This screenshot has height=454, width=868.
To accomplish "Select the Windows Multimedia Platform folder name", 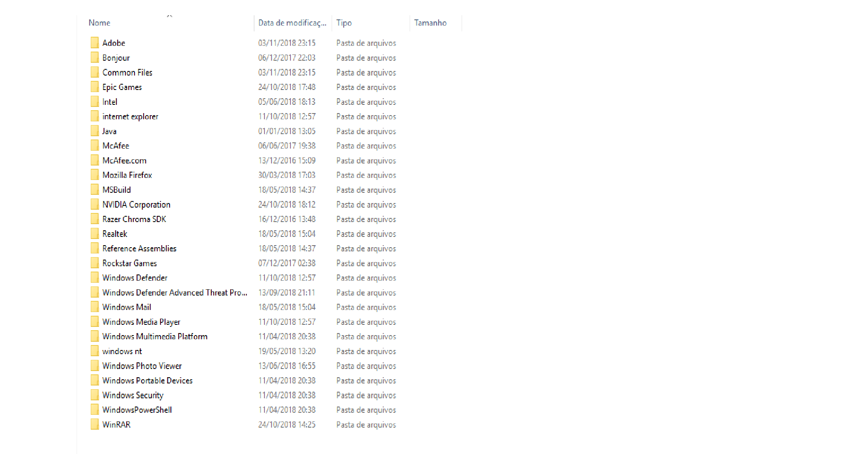I will point(155,336).
